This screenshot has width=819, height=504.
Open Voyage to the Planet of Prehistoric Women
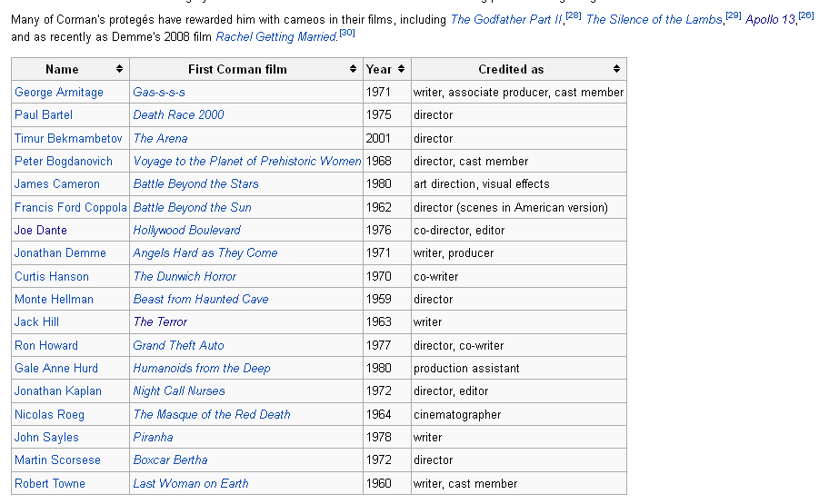tap(246, 161)
